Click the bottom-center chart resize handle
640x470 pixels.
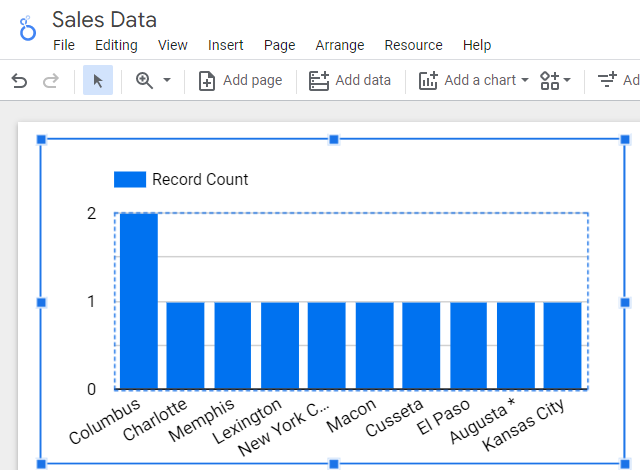[333, 464]
